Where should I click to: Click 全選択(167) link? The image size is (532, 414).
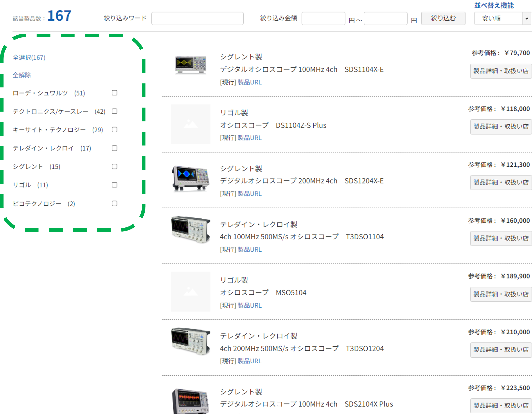tap(29, 58)
